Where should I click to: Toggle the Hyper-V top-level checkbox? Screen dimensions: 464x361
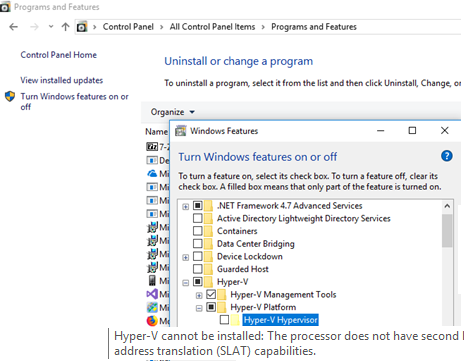click(x=198, y=282)
